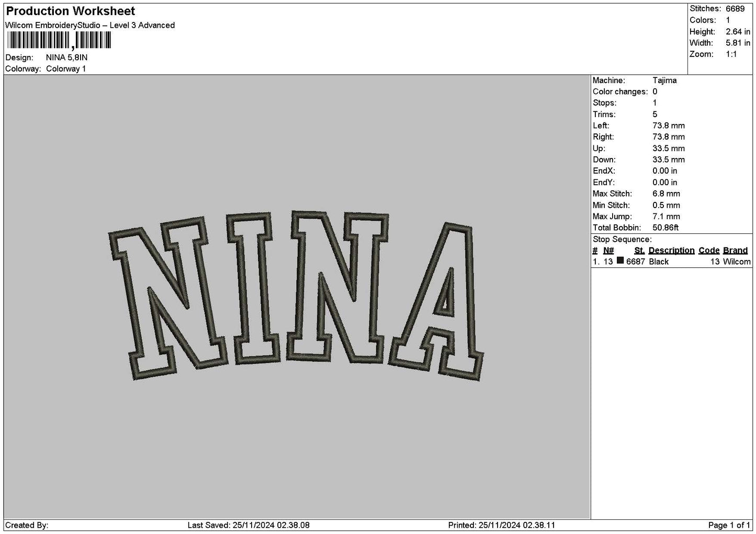Viewport: 756px width, 534px height.
Task: Click the 'Stops:' label
Action: coord(605,103)
